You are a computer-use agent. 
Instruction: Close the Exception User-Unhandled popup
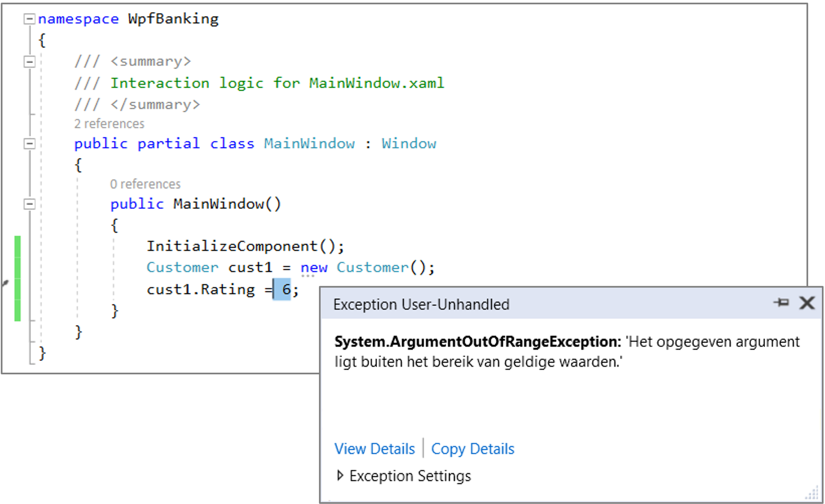coord(807,303)
